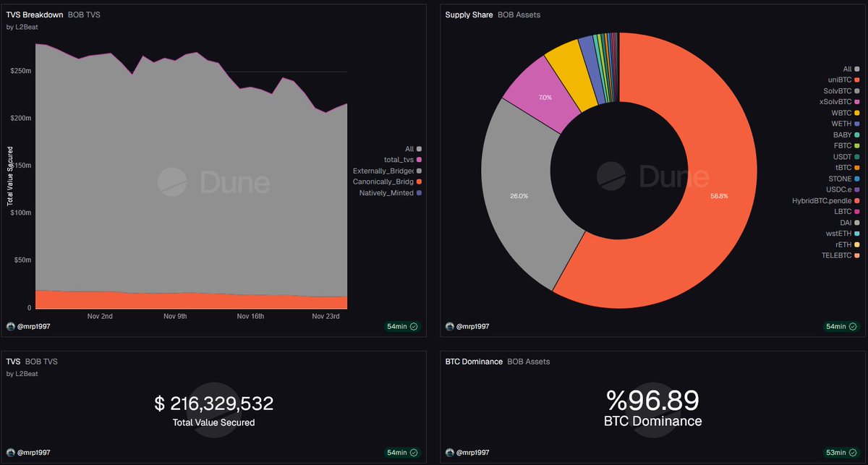Toggle SolvBTC in the Supply Share legend

click(x=843, y=91)
